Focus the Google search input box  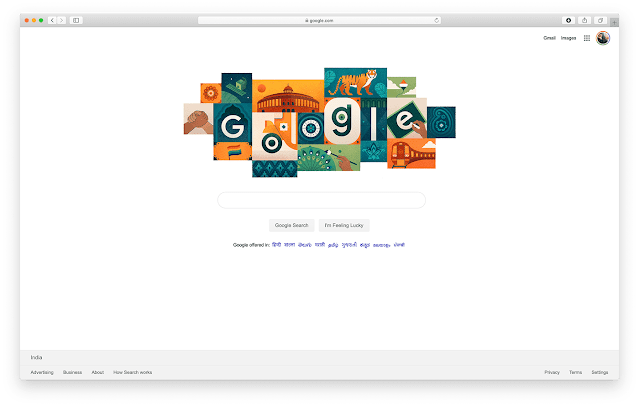tap(322, 200)
